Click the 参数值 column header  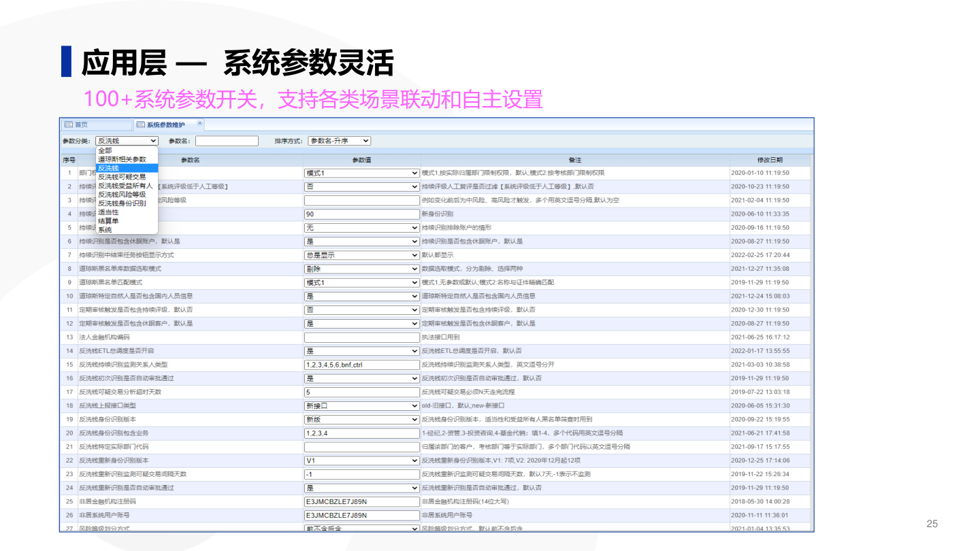(x=361, y=160)
